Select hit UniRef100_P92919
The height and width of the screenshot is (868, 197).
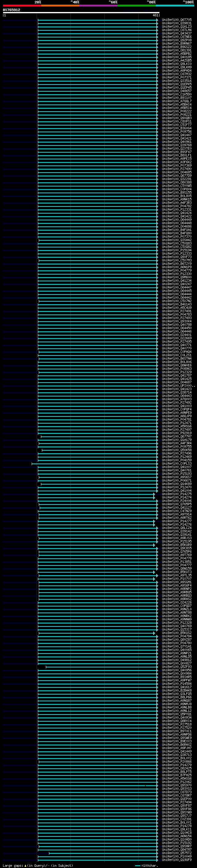pos(176,433)
